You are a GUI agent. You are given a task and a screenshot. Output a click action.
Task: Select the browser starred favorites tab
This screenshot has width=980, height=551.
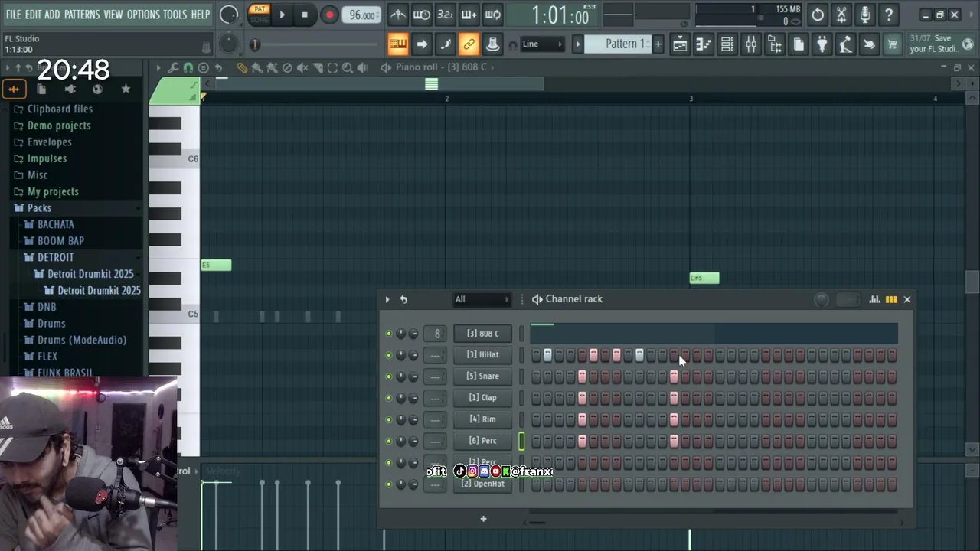pos(126,90)
